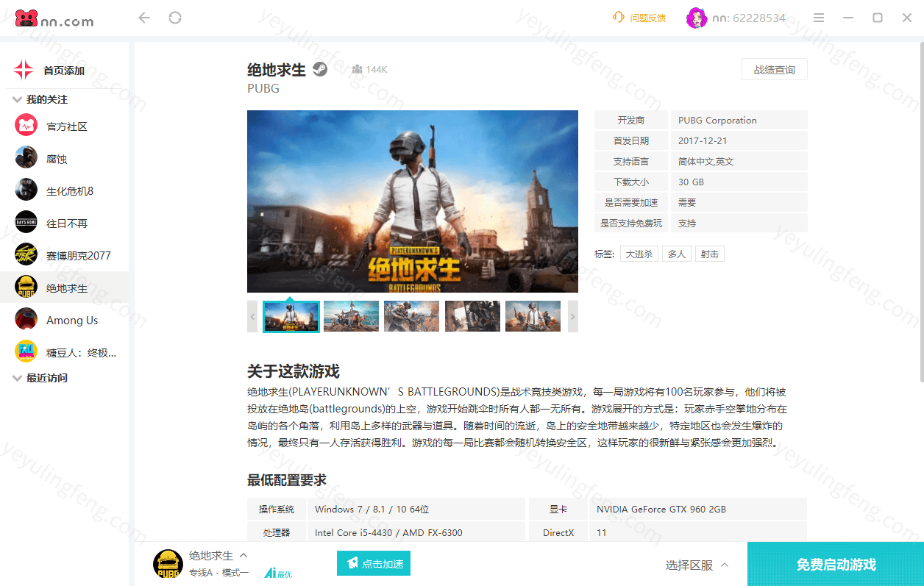Click the main PUBG banner image
This screenshot has height=586, width=924.
413,201
